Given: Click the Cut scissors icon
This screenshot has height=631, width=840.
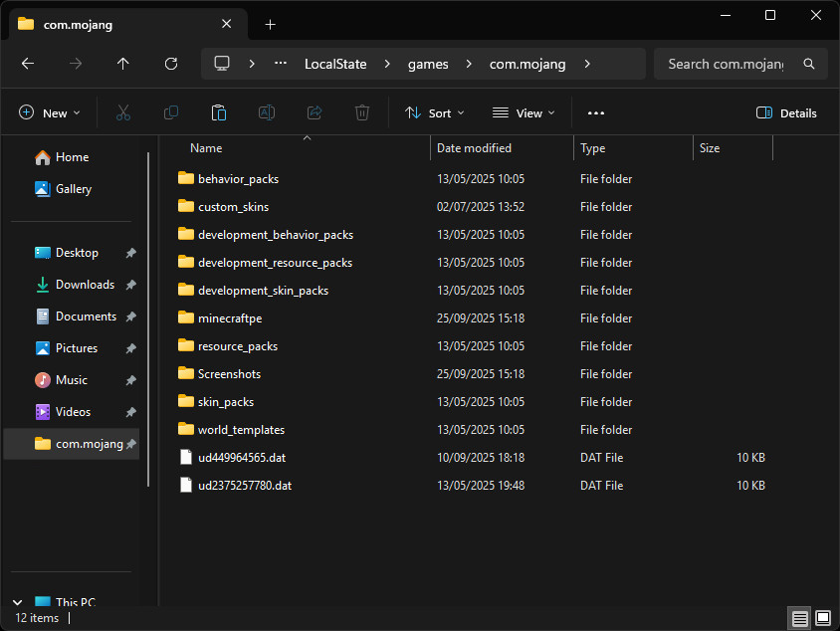Looking at the screenshot, I should [123, 113].
